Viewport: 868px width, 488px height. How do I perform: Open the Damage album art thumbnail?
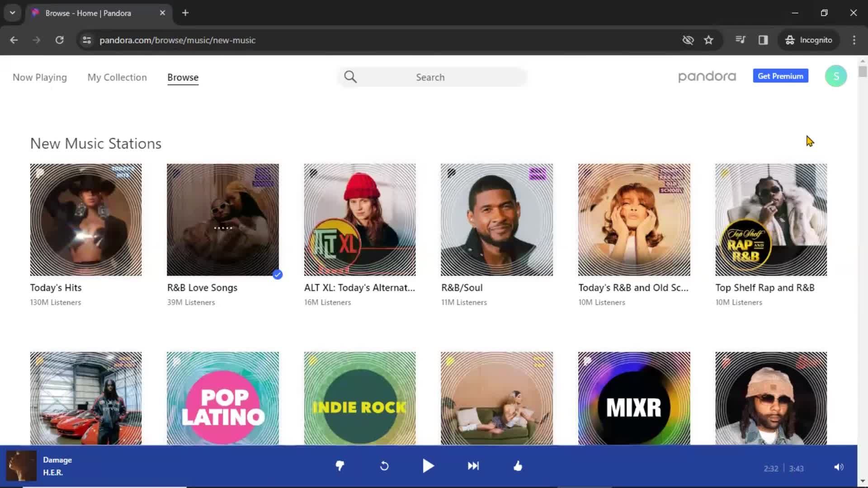coord(21,466)
